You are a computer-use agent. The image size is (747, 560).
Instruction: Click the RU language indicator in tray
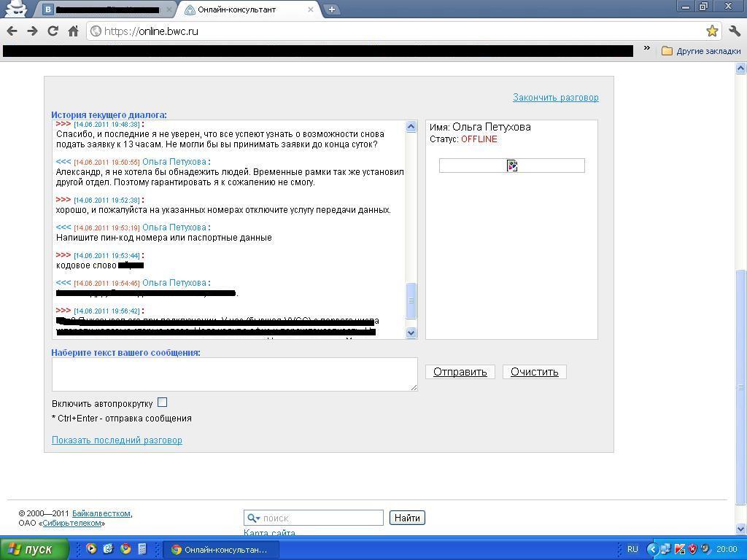632,549
